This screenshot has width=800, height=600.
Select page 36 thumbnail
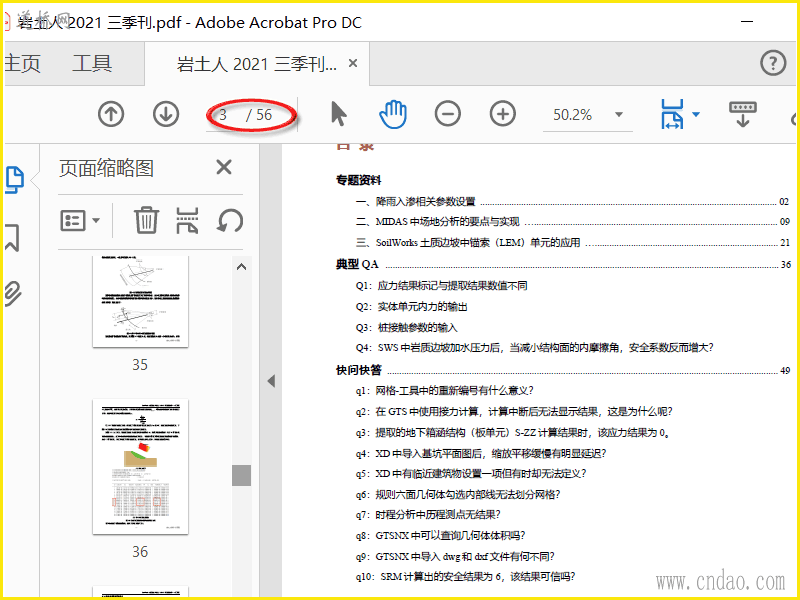click(x=140, y=466)
